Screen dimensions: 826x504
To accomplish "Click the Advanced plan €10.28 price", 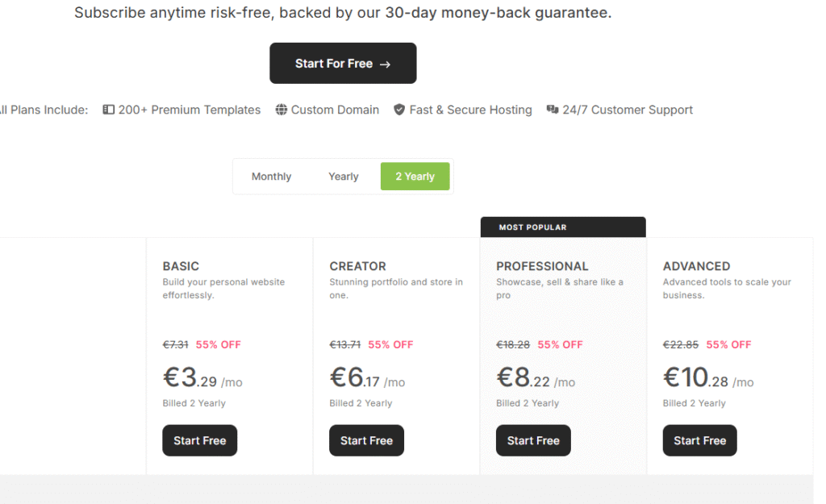I will [x=696, y=377].
